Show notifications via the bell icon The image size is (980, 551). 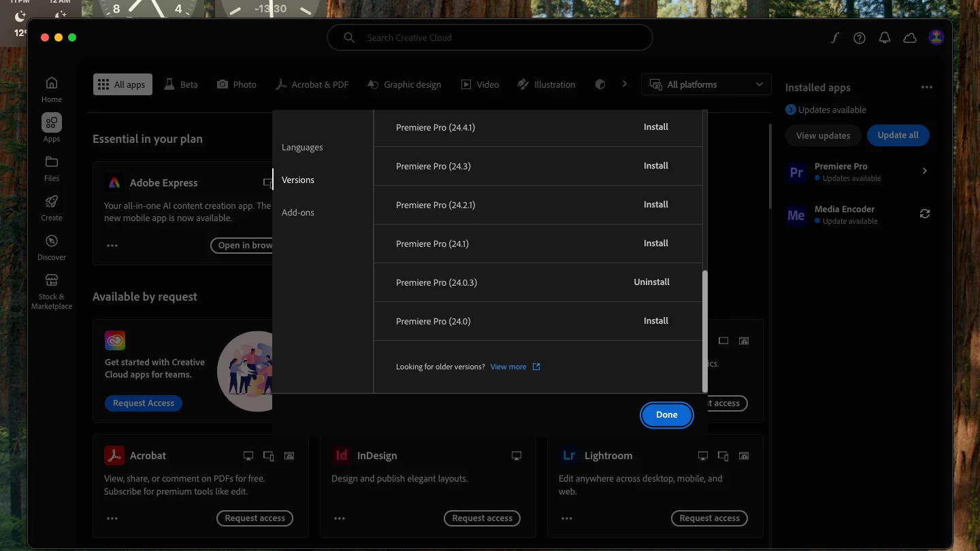click(x=885, y=38)
